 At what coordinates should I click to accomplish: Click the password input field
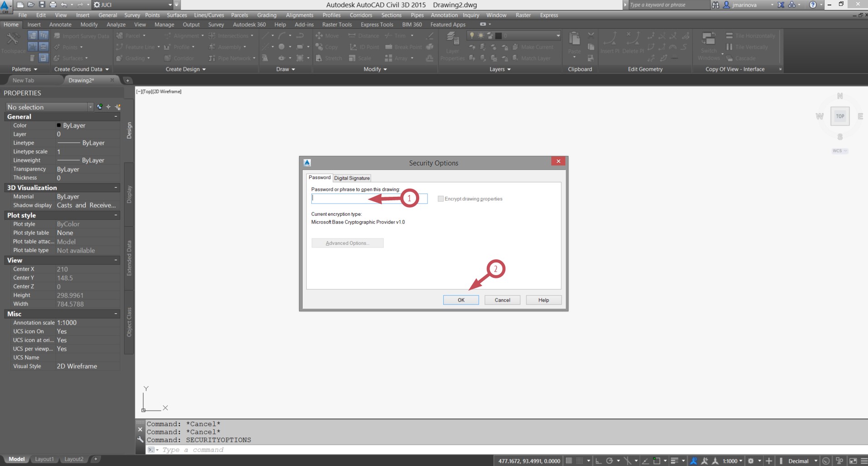click(x=369, y=198)
